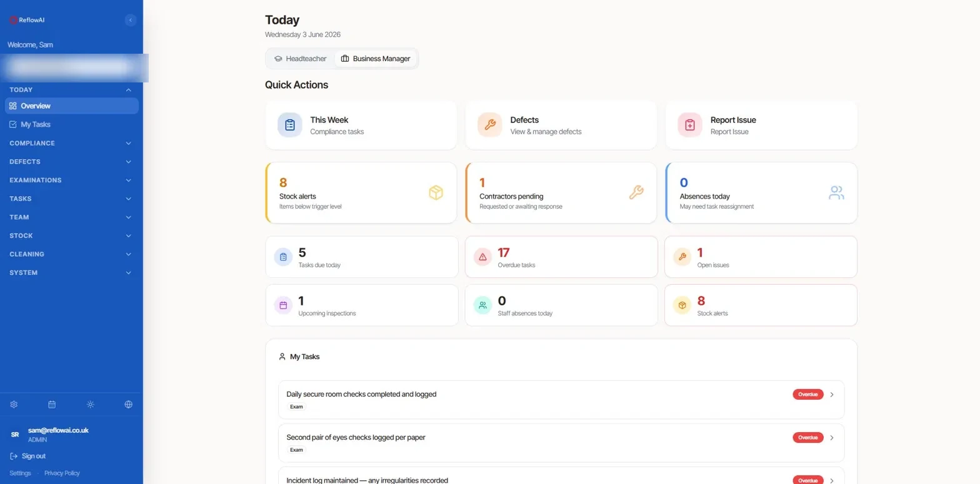The height and width of the screenshot is (484, 980).
Task: Open the Second pair of eyes chevron
Action: [x=832, y=438]
